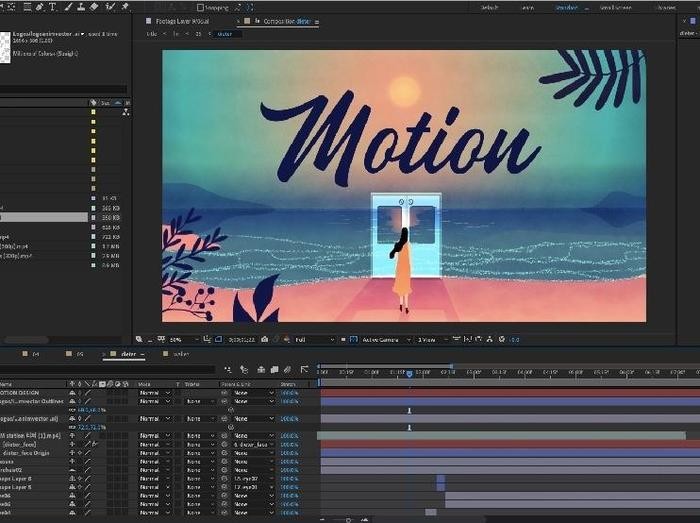Select the highlighted item in the Project panel
Screen dimensions: 700x523
(44, 218)
